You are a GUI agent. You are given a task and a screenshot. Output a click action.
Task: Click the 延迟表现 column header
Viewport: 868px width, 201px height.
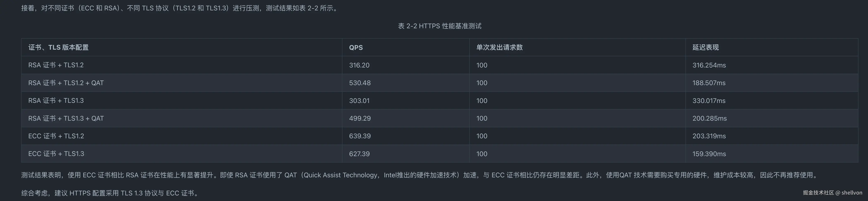coord(705,48)
